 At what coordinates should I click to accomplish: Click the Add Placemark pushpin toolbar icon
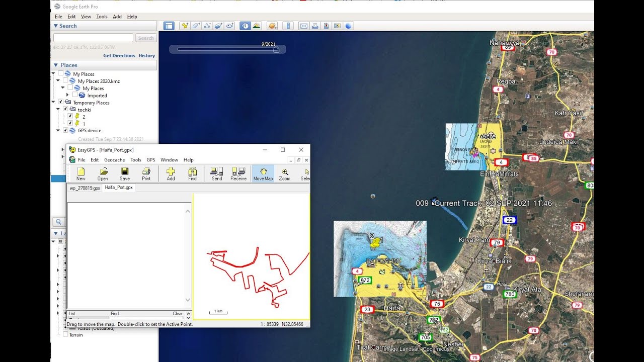[x=185, y=26]
